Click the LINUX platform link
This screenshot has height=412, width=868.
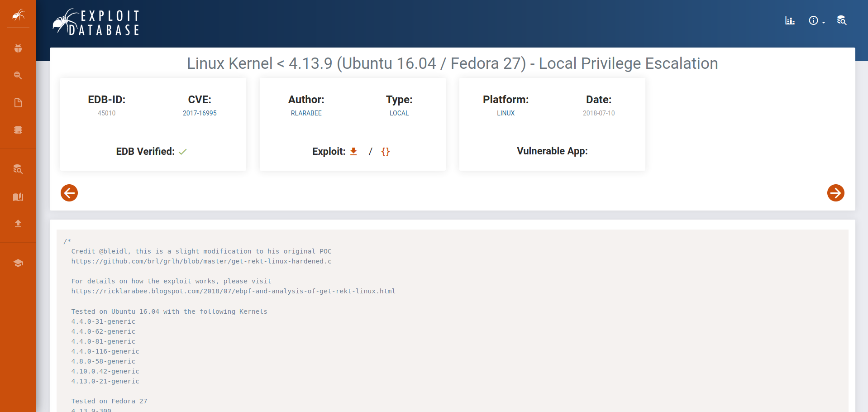[x=506, y=113]
